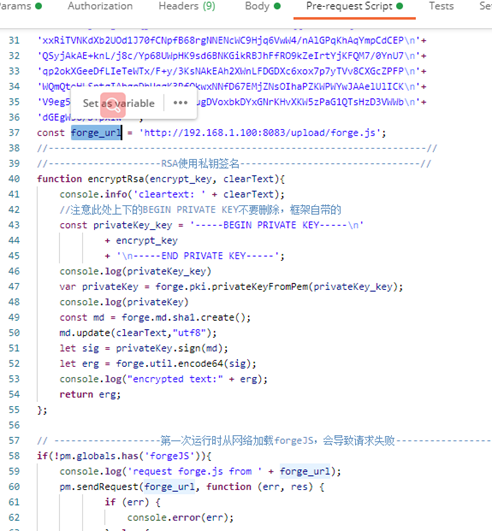The width and height of the screenshot is (492, 531).
Task: Click the if(!pm.globals.has('forgeJS')) line
Action: pos(124,456)
